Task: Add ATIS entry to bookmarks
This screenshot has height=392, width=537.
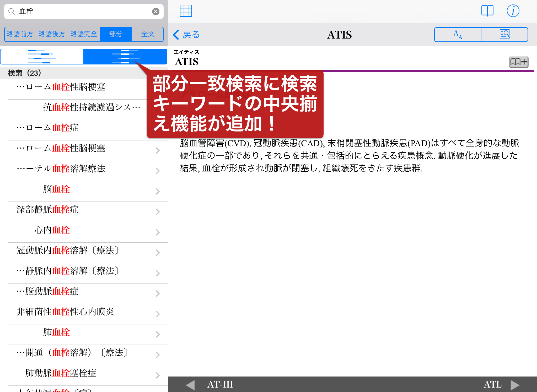Action: 518,62
